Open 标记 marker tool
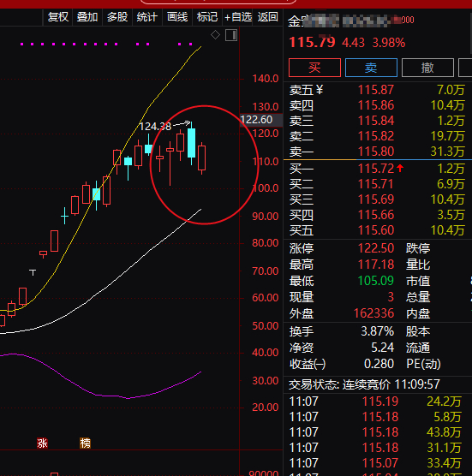This screenshot has height=476, width=472. [207, 17]
